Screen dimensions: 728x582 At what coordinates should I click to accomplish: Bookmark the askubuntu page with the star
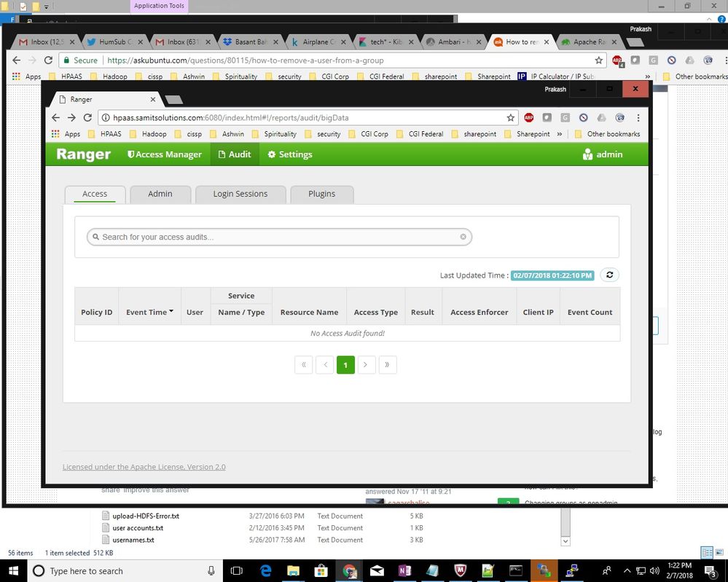point(598,60)
